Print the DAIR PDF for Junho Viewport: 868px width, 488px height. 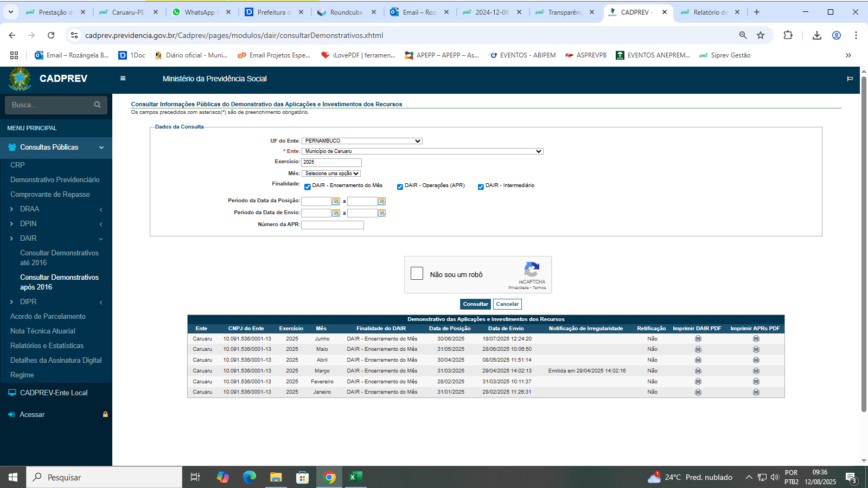pos(698,339)
